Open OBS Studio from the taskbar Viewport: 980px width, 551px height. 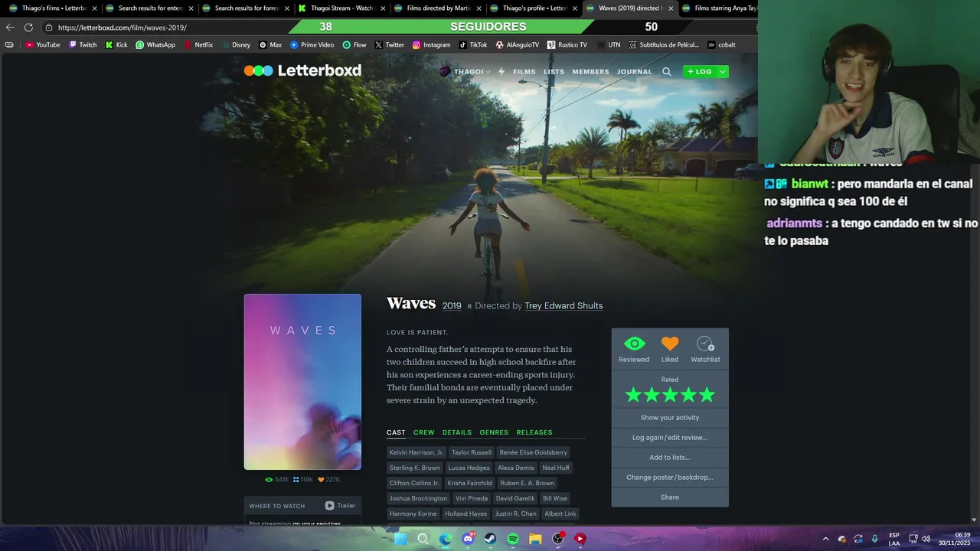point(558,539)
